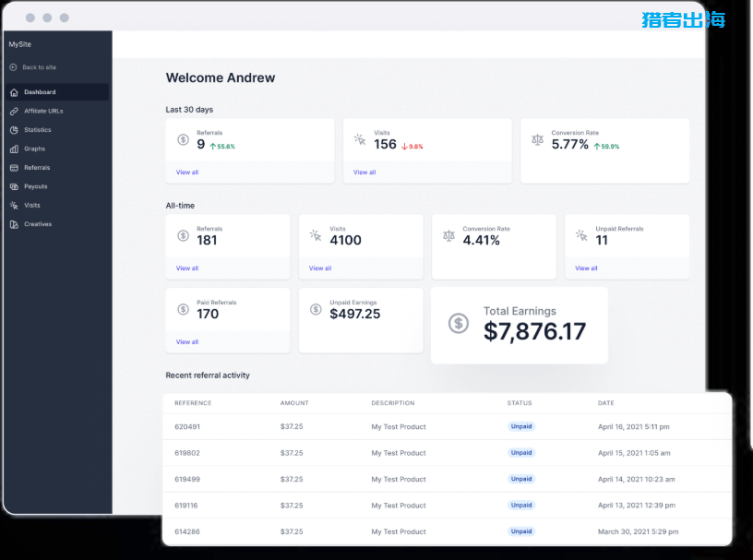View all visits from last 30 days
The width and height of the screenshot is (753, 560).
coord(365,173)
